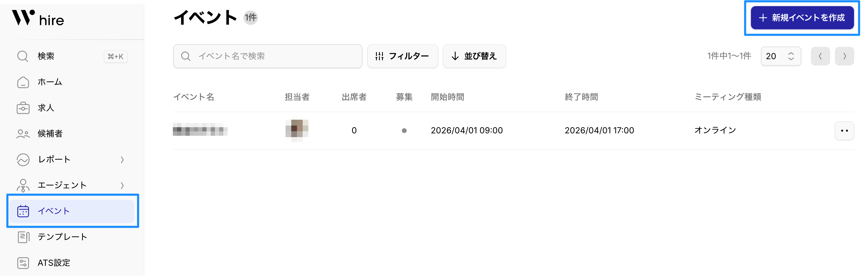Viewport: 868px width, 276px height.
Task: Open ATS設定 settings icon
Action: point(23,263)
